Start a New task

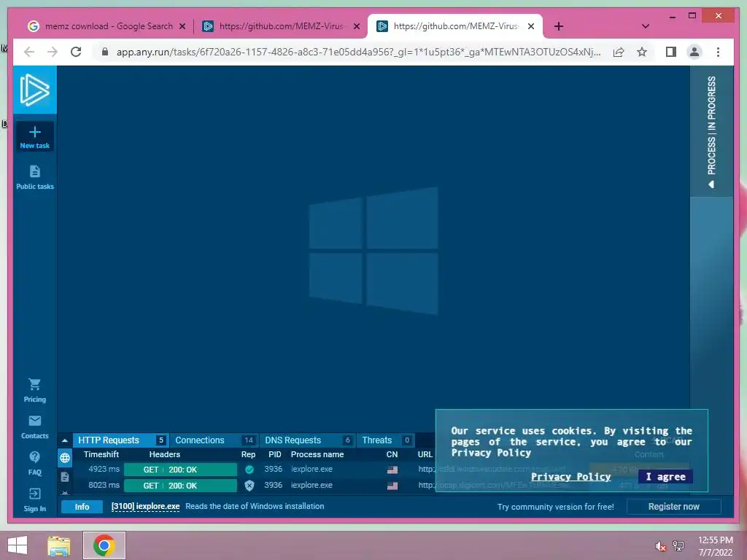(35, 136)
